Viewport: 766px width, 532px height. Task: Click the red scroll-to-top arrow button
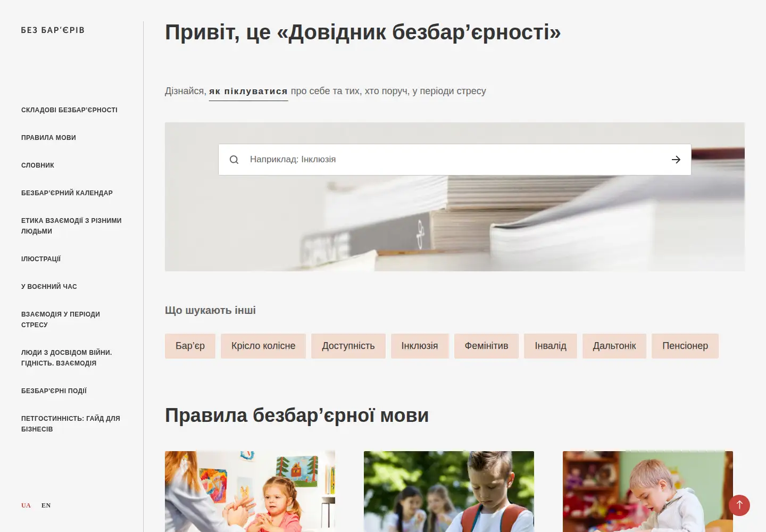[739, 505]
